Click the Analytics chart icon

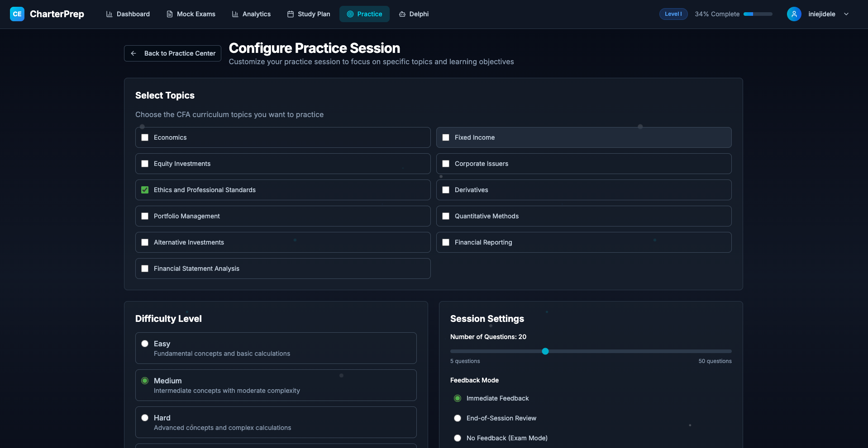[235, 14]
